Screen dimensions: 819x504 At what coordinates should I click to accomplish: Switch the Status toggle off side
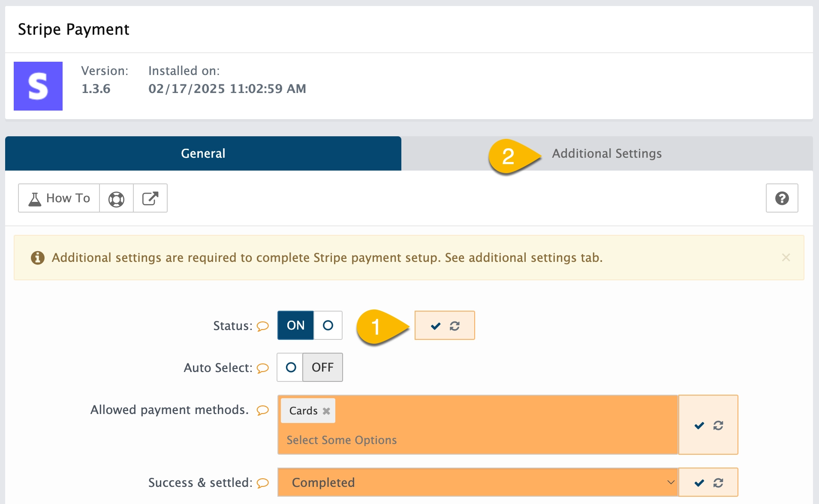[328, 325]
